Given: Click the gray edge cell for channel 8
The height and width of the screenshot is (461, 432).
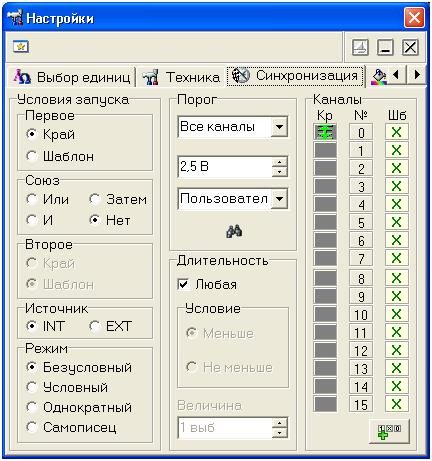Looking at the screenshot, I should 325,278.
